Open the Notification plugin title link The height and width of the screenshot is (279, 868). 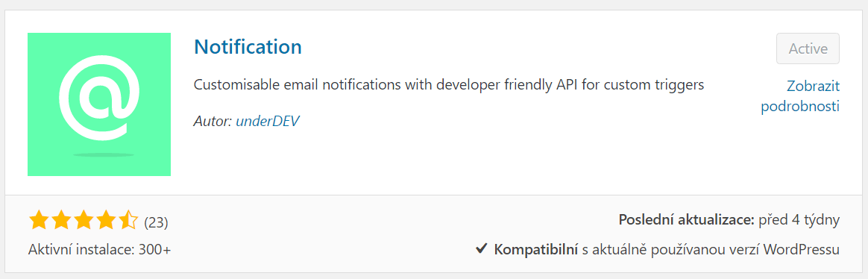pos(248,46)
